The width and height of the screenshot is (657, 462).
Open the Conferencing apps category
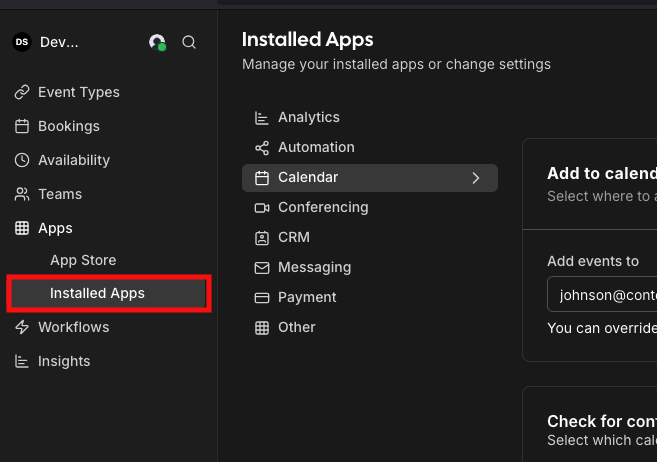coord(323,207)
